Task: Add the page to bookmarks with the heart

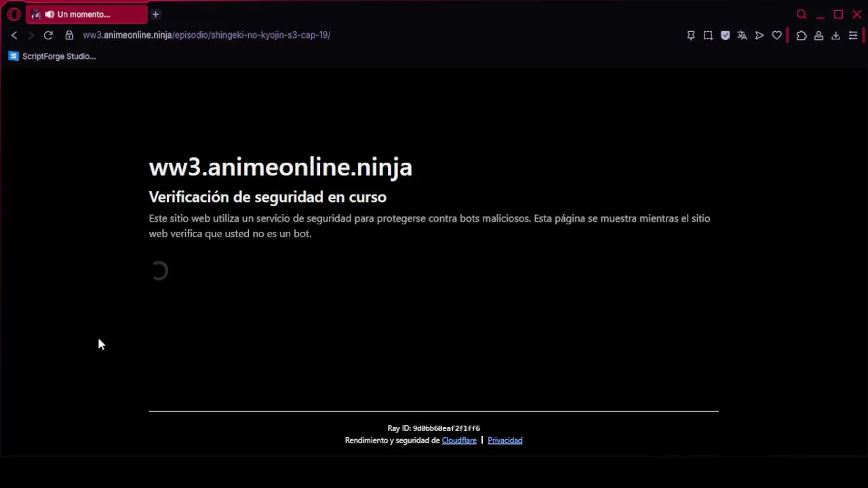Action: [x=776, y=35]
